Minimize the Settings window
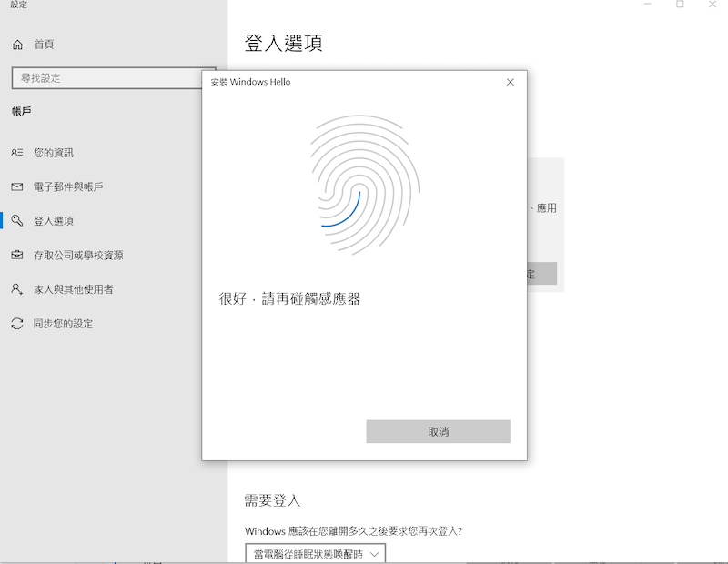 click(648, 5)
